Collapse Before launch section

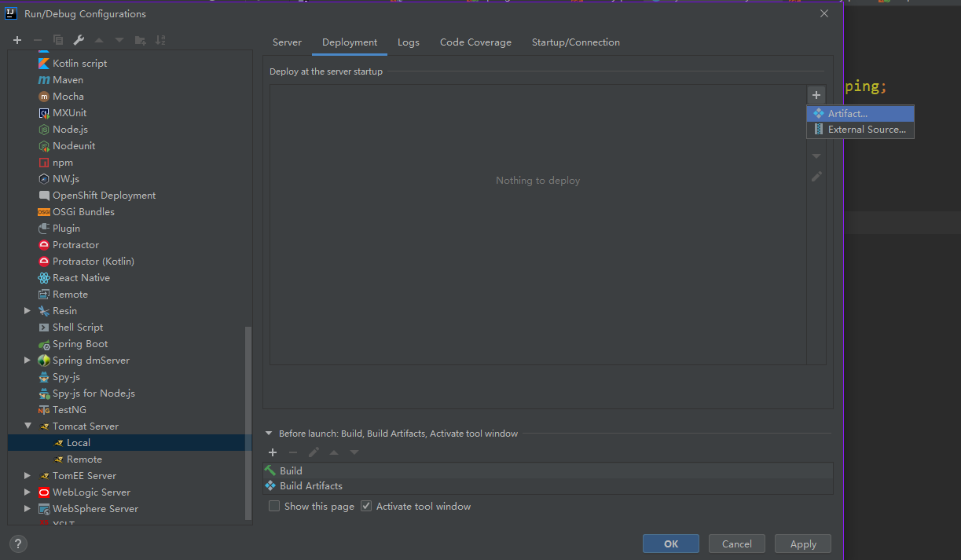tap(269, 434)
